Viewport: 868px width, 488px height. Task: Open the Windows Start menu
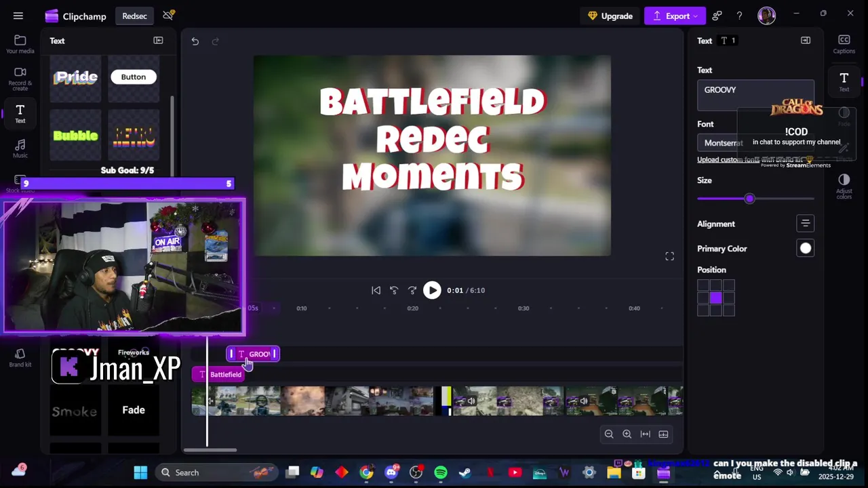(140, 472)
